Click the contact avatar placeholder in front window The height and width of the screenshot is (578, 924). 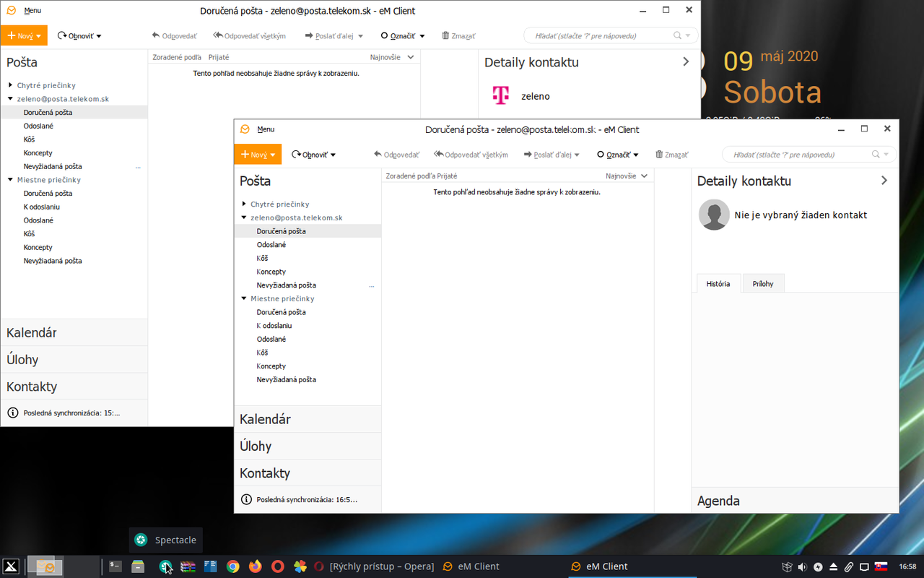click(x=714, y=215)
